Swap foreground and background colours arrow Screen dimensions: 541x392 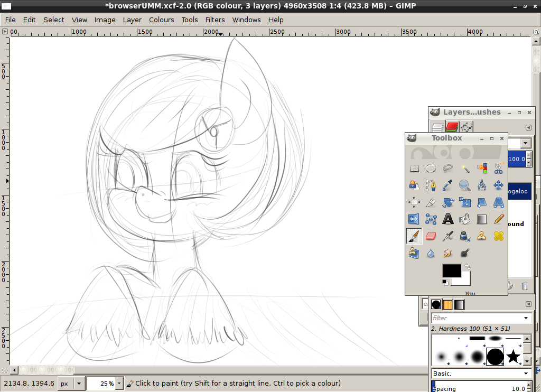[467, 267]
